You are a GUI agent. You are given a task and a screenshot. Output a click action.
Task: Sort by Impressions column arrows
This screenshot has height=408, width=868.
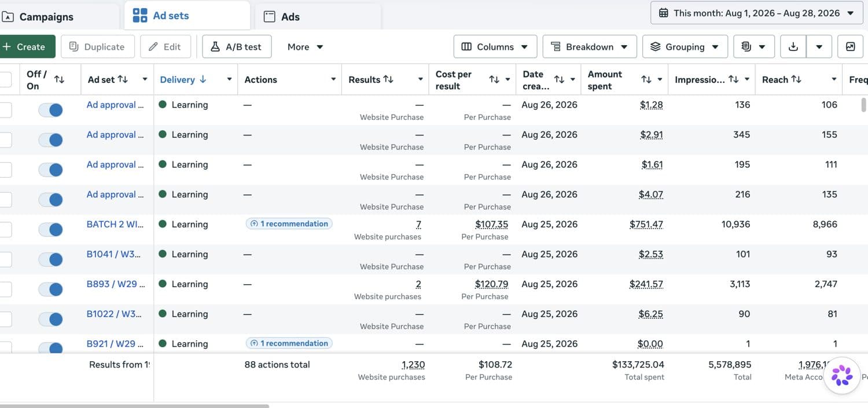tap(733, 79)
